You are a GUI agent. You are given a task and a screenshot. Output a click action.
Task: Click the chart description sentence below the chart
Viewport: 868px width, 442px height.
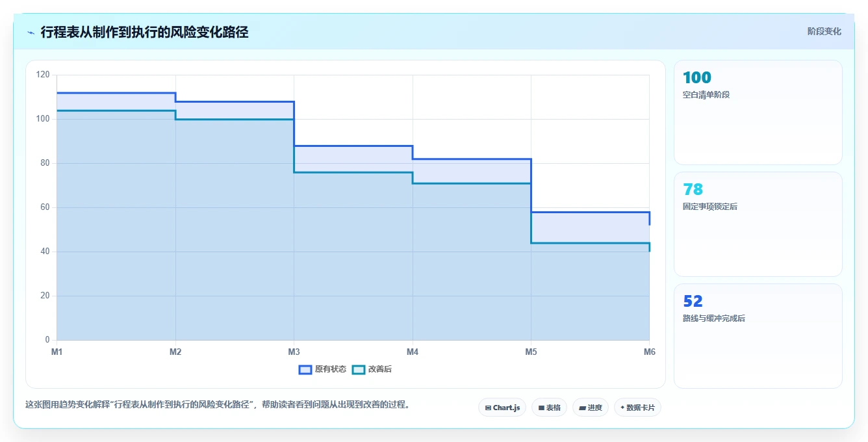click(218, 404)
